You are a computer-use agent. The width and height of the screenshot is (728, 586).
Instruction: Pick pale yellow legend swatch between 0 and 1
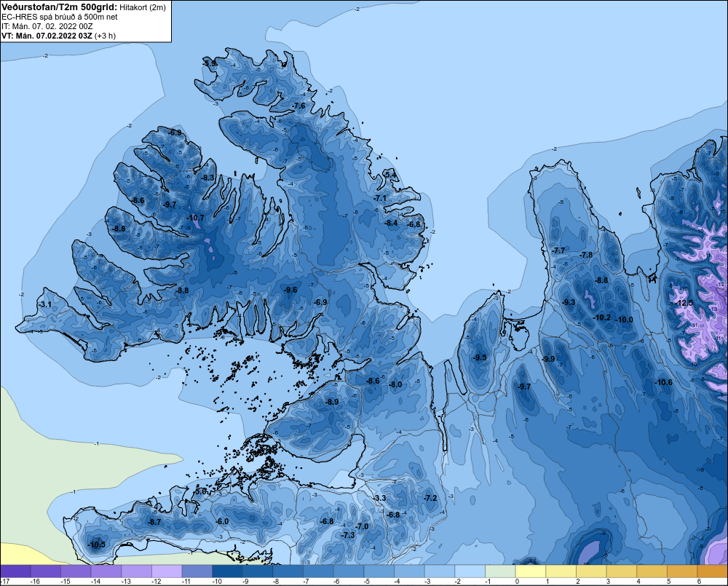pyautogui.click(x=531, y=571)
